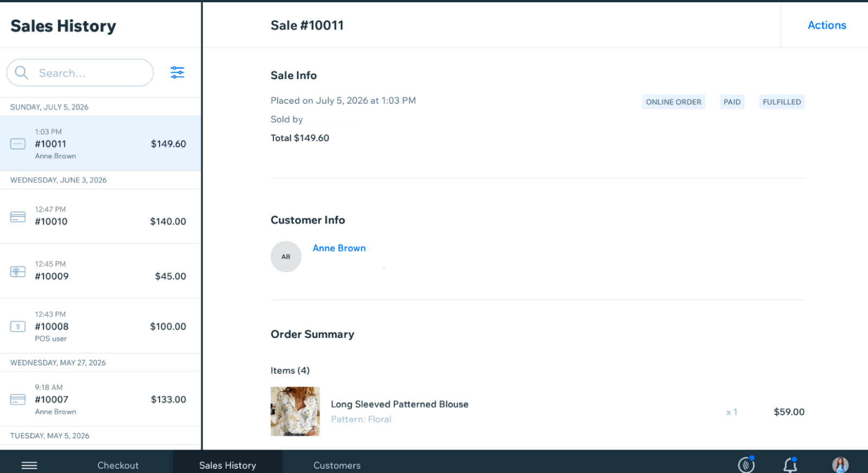Click the Items (4) label
The height and width of the screenshot is (473, 868).
290,370
